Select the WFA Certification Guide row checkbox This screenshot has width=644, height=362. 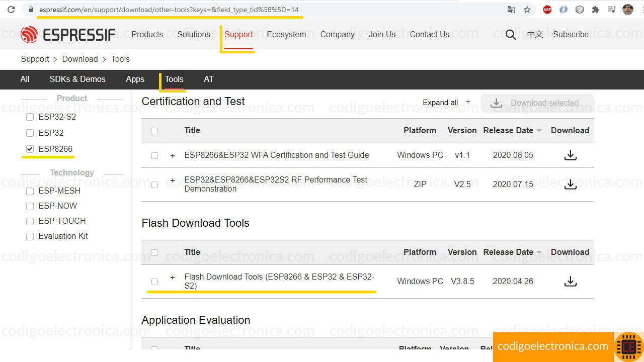pos(154,156)
